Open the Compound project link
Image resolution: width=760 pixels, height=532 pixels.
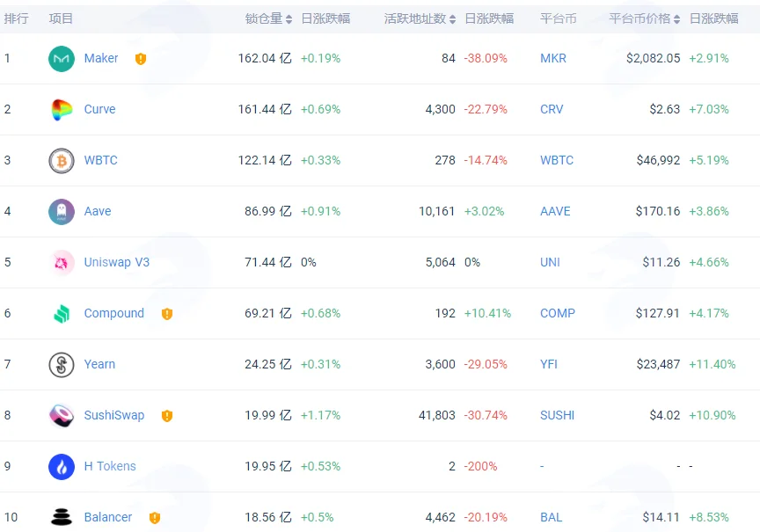[113, 313]
